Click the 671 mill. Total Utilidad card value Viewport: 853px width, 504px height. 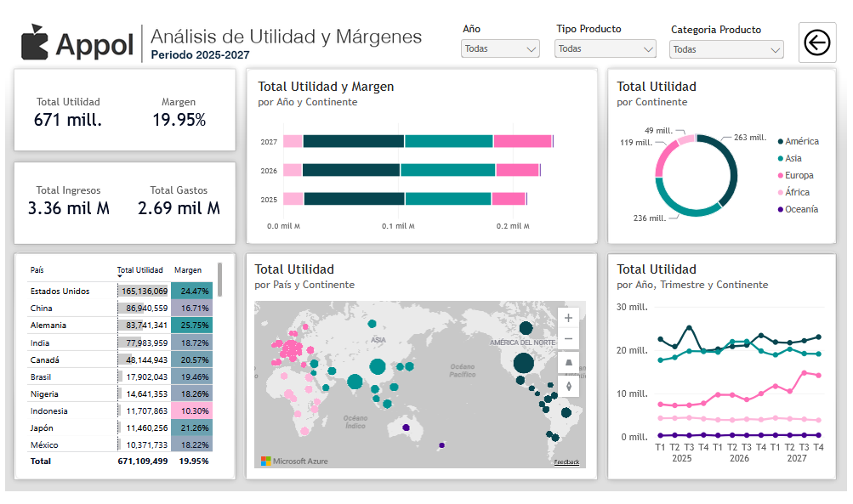pos(68,120)
